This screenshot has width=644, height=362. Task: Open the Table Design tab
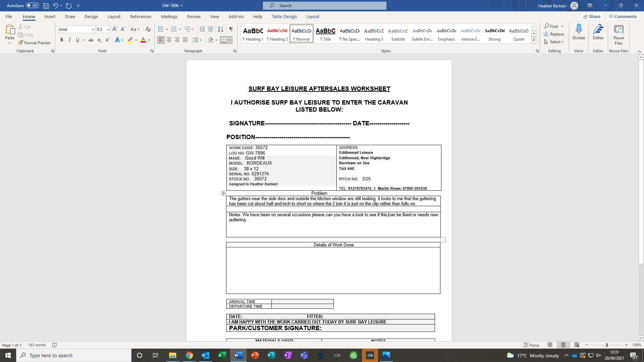click(284, 16)
